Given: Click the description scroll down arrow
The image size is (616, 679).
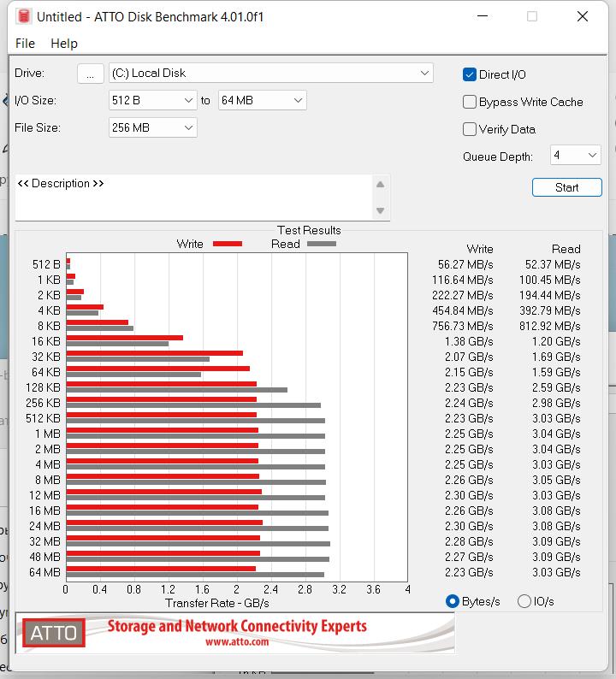Looking at the screenshot, I should tap(381, 210).
